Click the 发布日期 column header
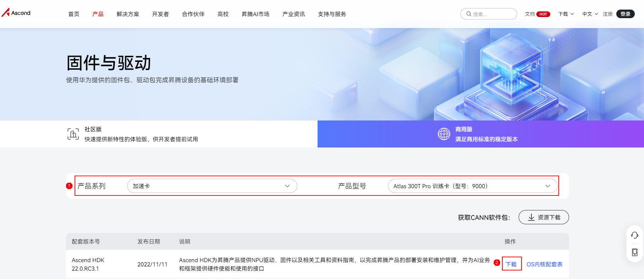The height and width of the screenshot is (279, 644). click(x=149, y=241)
